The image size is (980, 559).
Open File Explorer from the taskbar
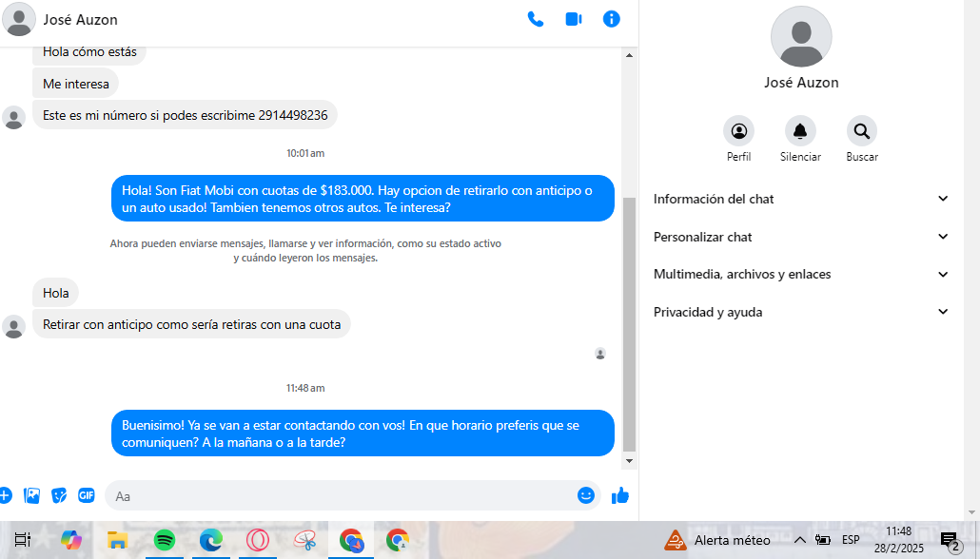(x=117, y=540)
